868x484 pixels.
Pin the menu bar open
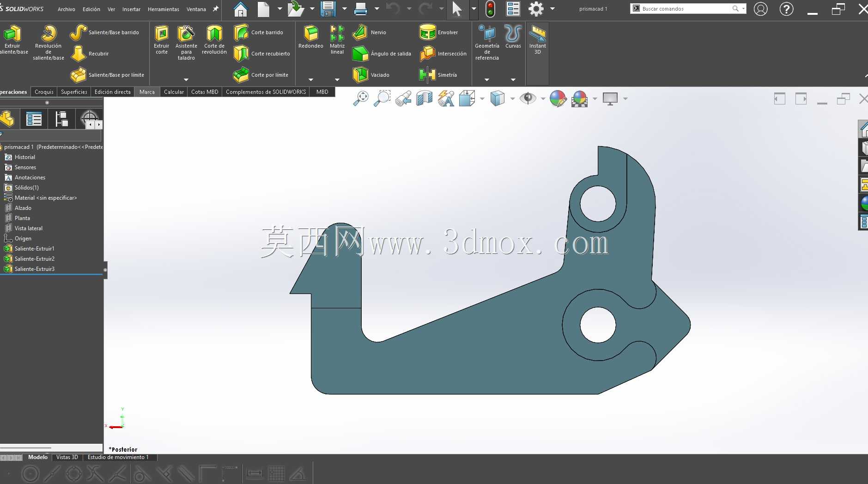click(215, 9)
